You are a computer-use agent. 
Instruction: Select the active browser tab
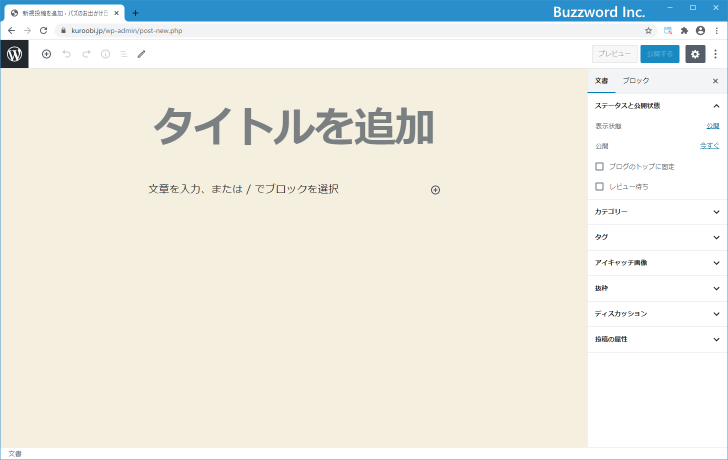click(65, 13)
